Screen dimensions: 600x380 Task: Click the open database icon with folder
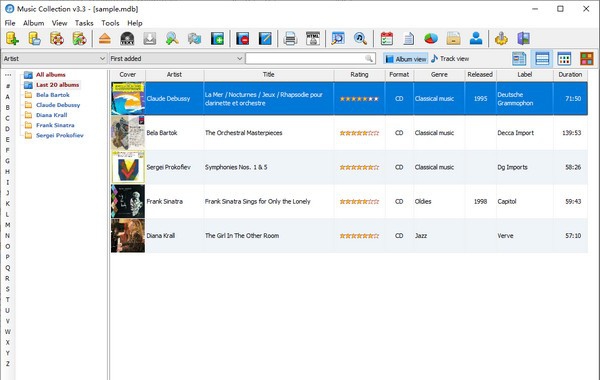point(34,39)
